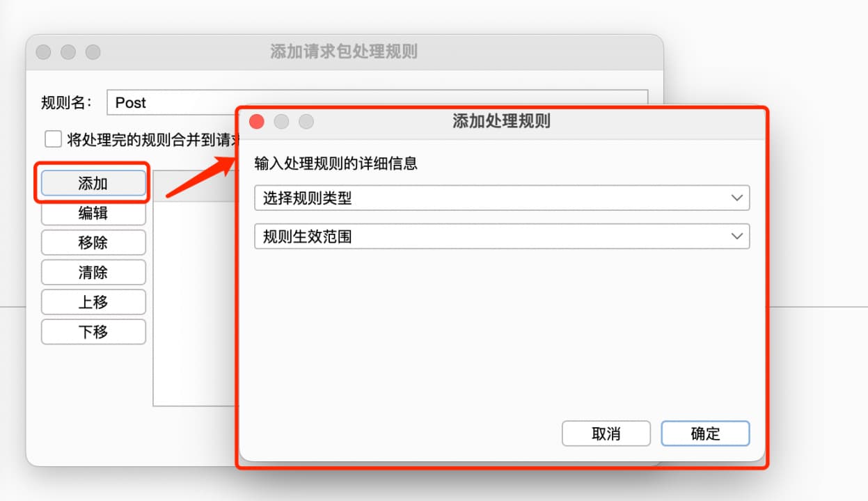Click the 清除 button
This screenshot has height=501, width=868.
coord(93,273)
